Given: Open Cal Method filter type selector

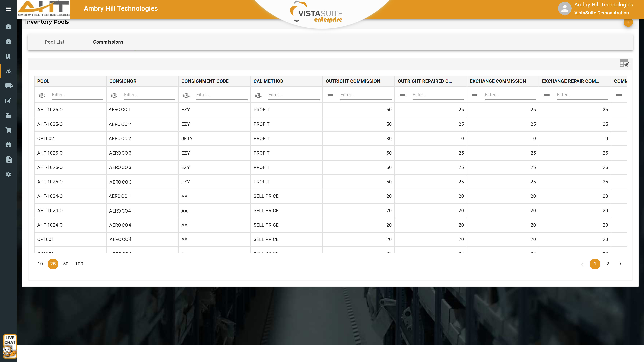Looking at the screenshot, I should 258,95.
